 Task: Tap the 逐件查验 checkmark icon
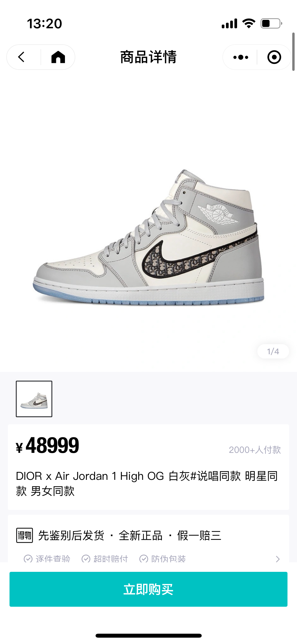pos(28,559)
